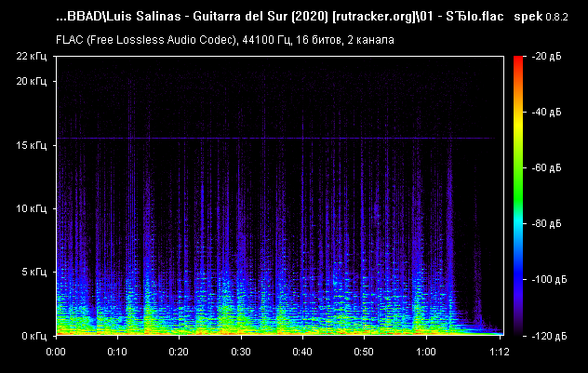588x373 pixels.
Task: Click the '-120 дБ' level label
Action: click(x=549, y=336)
